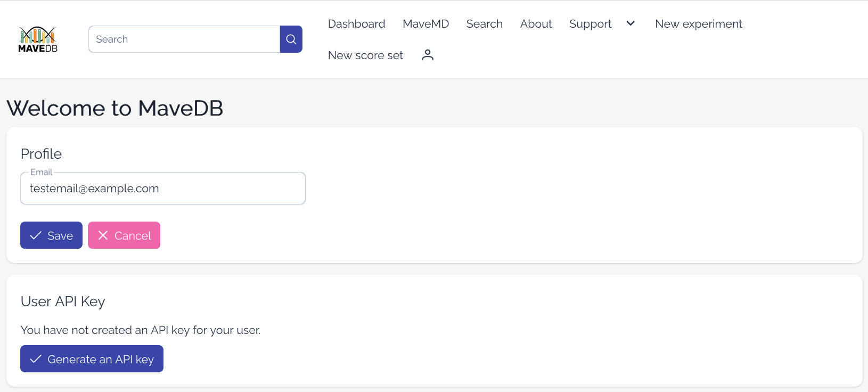This screenshot has width=868, height=392.
Task: Start a New experiment
Action: click(698, 24)
